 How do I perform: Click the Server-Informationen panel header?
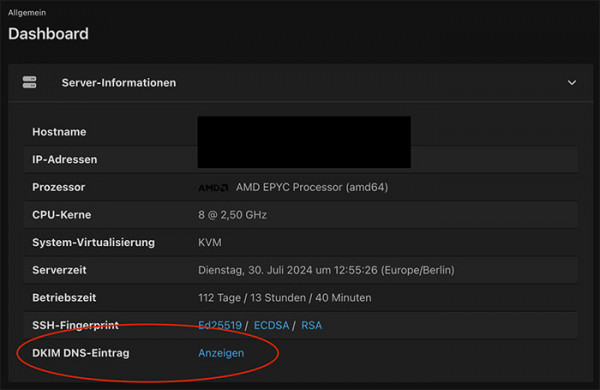tap(300, 83)
